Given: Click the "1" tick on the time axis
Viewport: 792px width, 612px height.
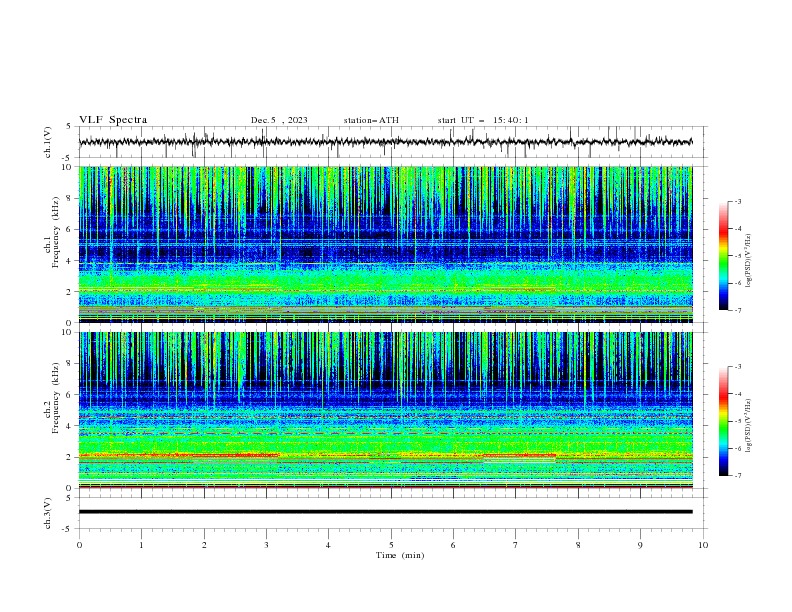Looking at the screenshot, I should coord(141,545).
